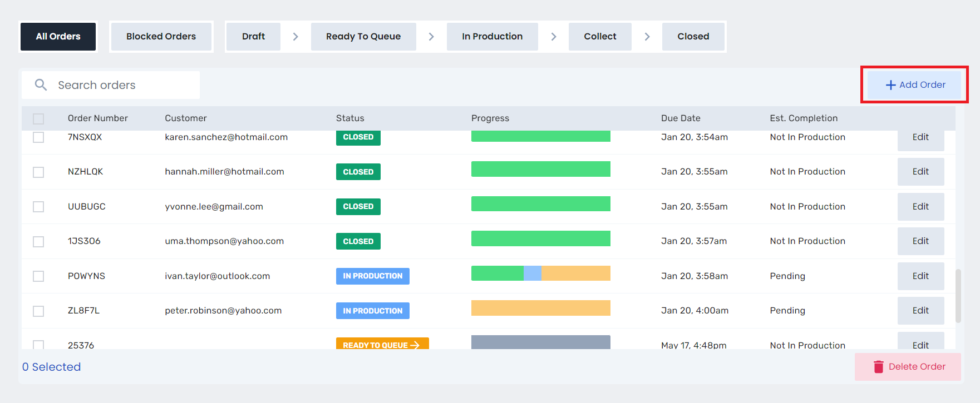Click the chevron between Draft and Ready To Queue

pyautogui.click(x=296, y=37)
